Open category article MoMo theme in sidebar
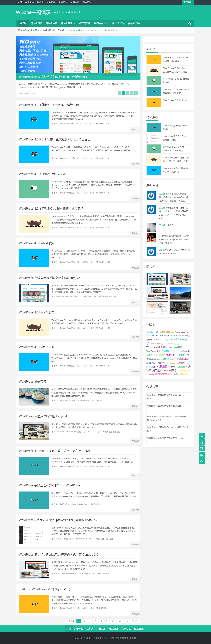Viewport: 211px width, 644px height. (x=166, y=438)
